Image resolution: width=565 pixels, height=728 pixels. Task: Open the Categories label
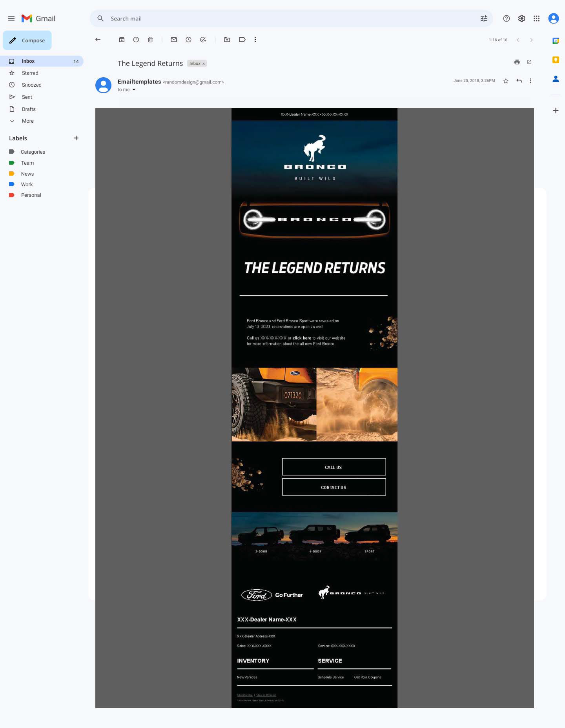33,152
